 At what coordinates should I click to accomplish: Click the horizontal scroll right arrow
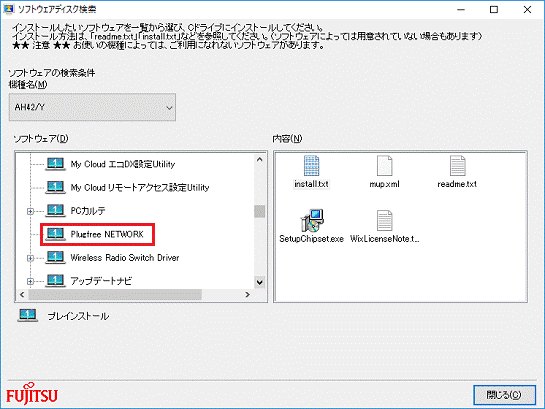point(247,295)
